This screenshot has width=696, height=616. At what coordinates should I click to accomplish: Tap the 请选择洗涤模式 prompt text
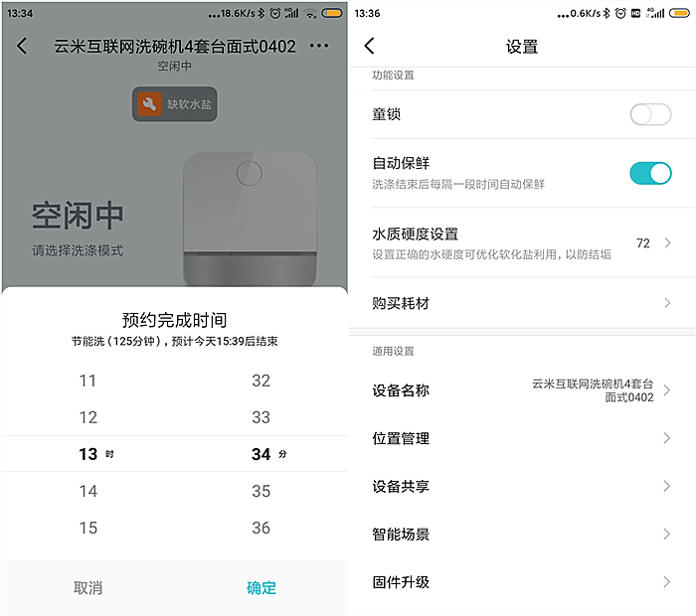[78, 250]
